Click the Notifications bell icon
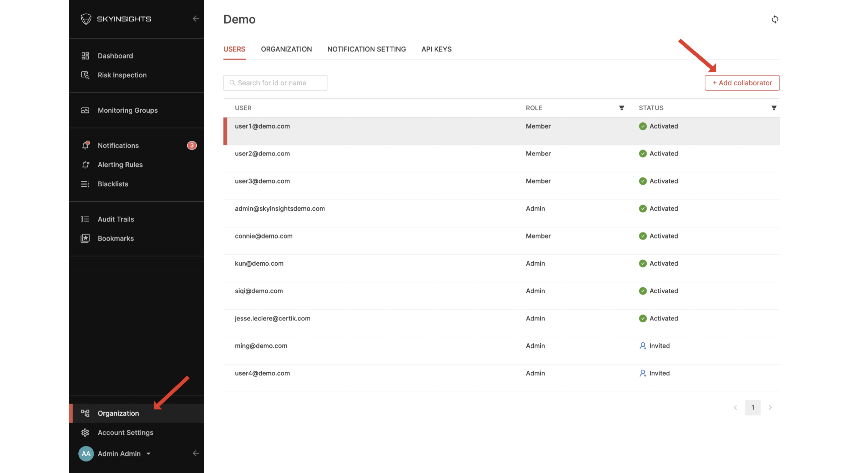 (85, 145)
